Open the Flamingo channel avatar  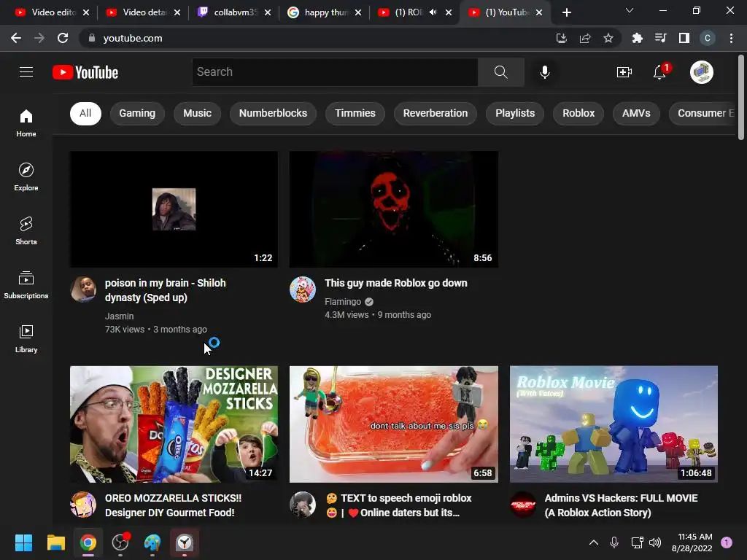point(303,289)
